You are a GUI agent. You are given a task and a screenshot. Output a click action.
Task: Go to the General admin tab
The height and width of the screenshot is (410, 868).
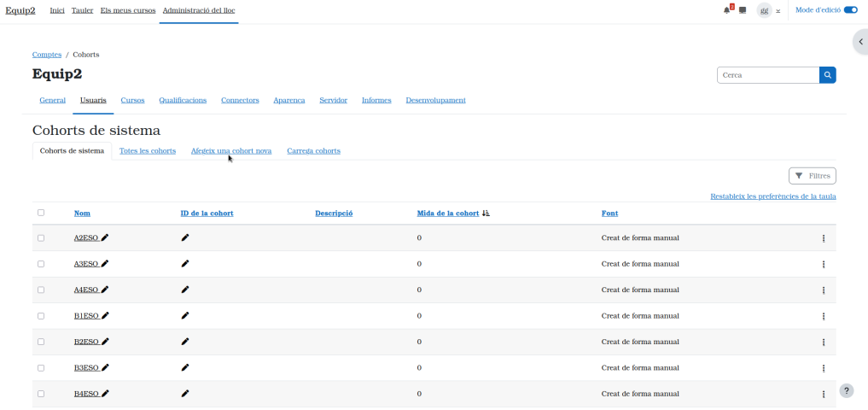point(53,100)
